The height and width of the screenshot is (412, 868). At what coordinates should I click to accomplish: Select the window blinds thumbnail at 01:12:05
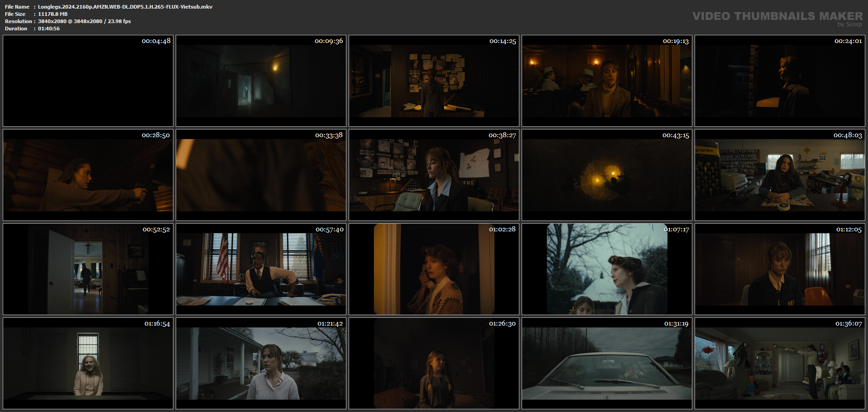[x=780, y=269]
